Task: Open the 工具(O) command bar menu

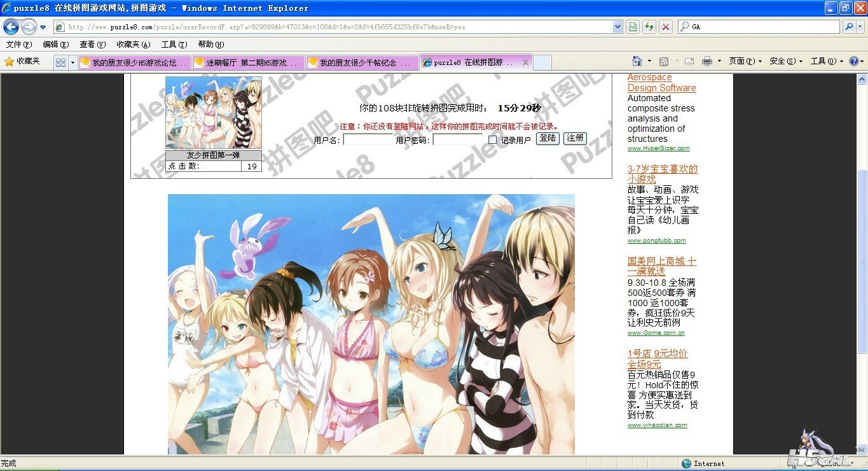Action: [x=826, y=61]
